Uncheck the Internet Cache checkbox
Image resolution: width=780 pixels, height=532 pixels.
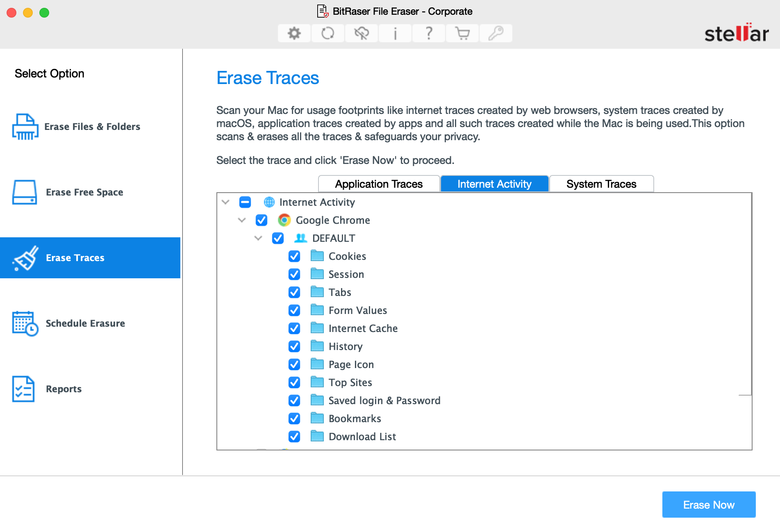pyautogui.click(x=294, y=328)
